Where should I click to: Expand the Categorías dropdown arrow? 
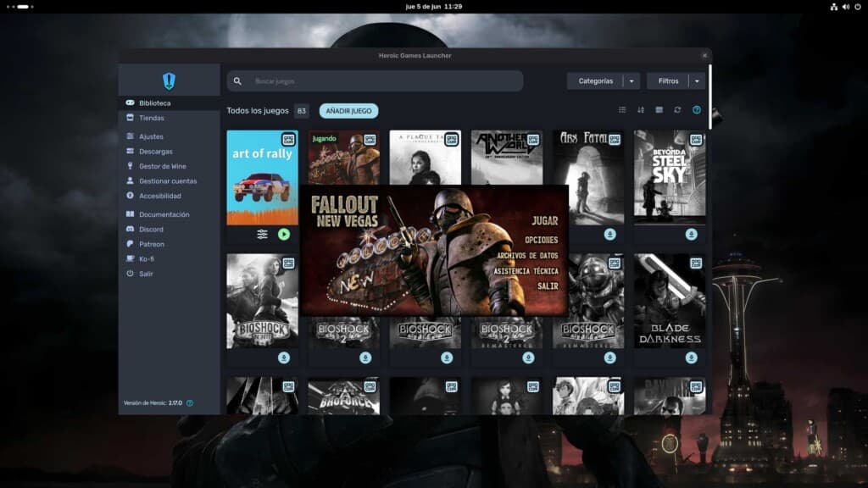click(632, 81)
